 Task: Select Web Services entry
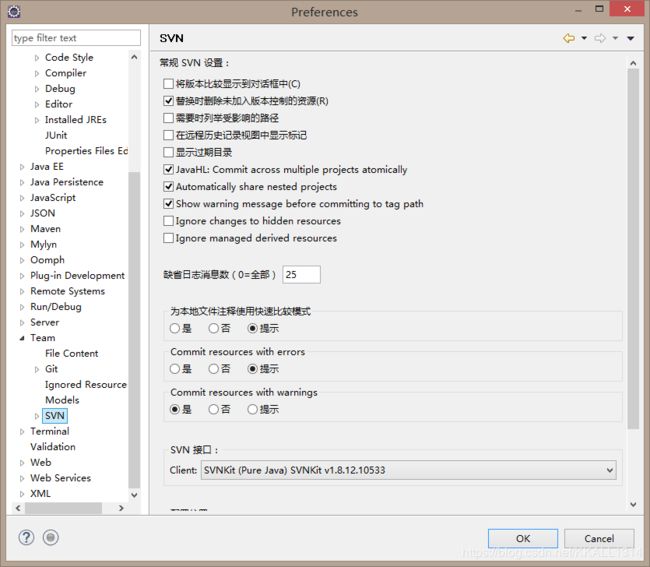click(x=61, y=478)
